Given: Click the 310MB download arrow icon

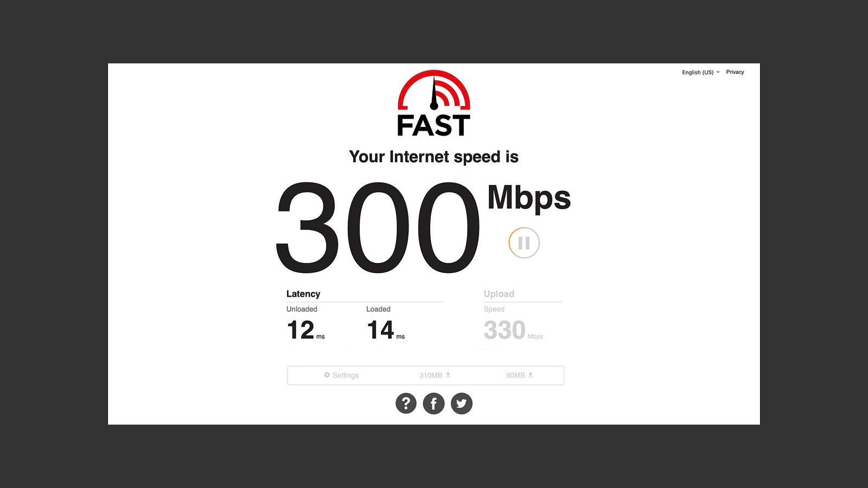Looking at the screenshot, I should coord(448,375).
